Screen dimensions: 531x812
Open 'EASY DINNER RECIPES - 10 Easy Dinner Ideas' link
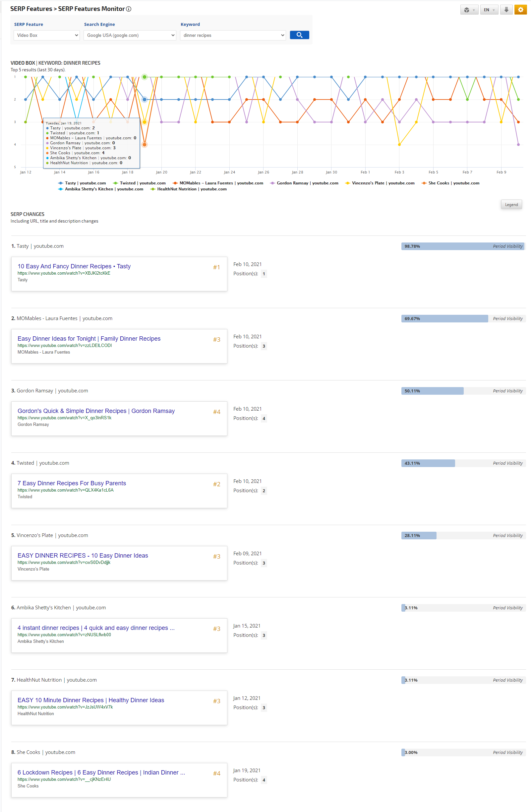83,556
